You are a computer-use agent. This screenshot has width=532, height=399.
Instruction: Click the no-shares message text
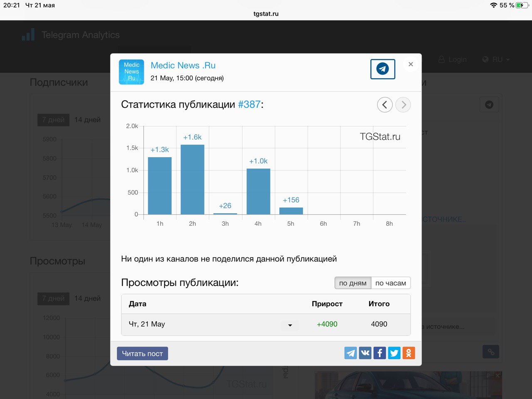coord(229,259)
